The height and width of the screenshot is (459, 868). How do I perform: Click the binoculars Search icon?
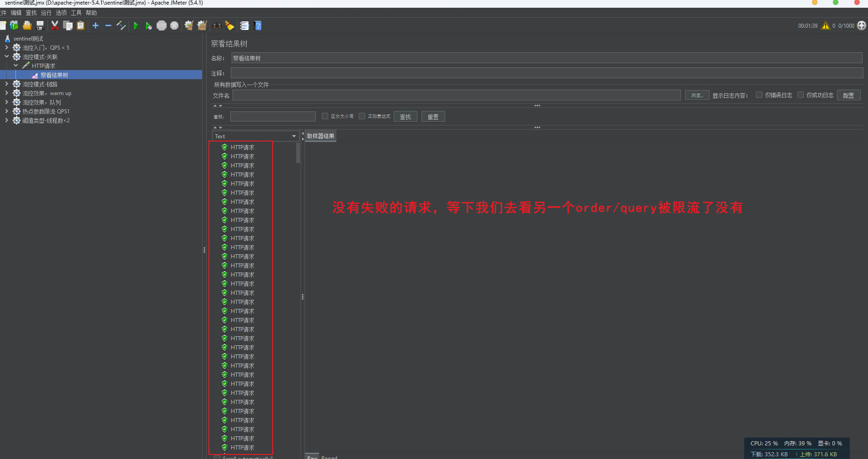tap(217, 25)
